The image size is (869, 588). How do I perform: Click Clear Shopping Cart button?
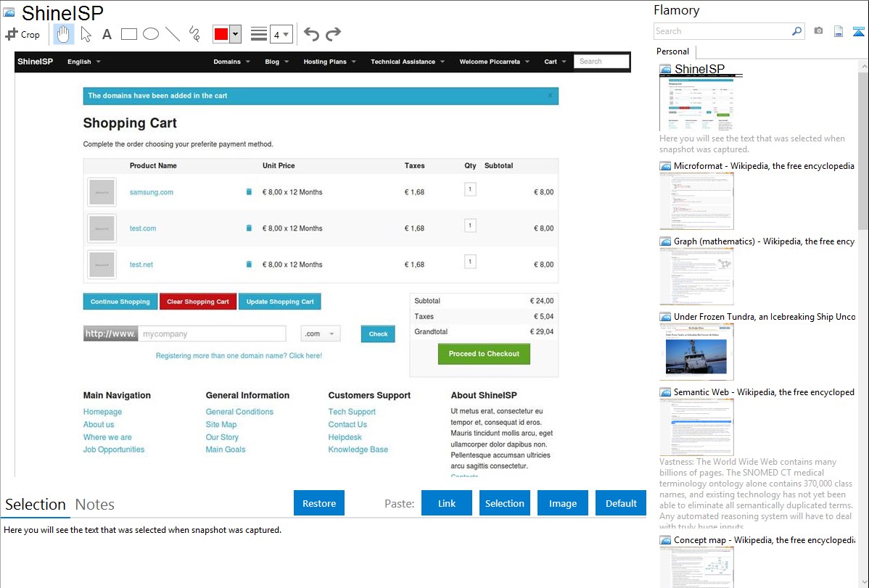[x=198, y=302]
